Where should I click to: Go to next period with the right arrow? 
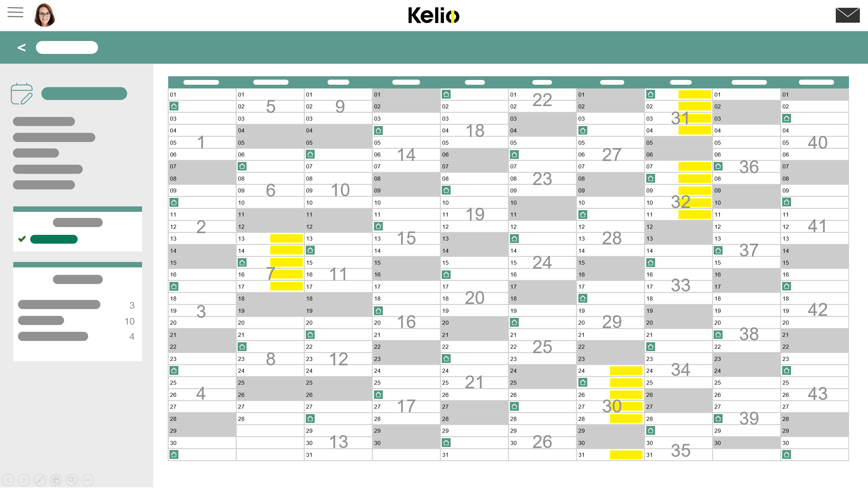[x=24, y=480]
